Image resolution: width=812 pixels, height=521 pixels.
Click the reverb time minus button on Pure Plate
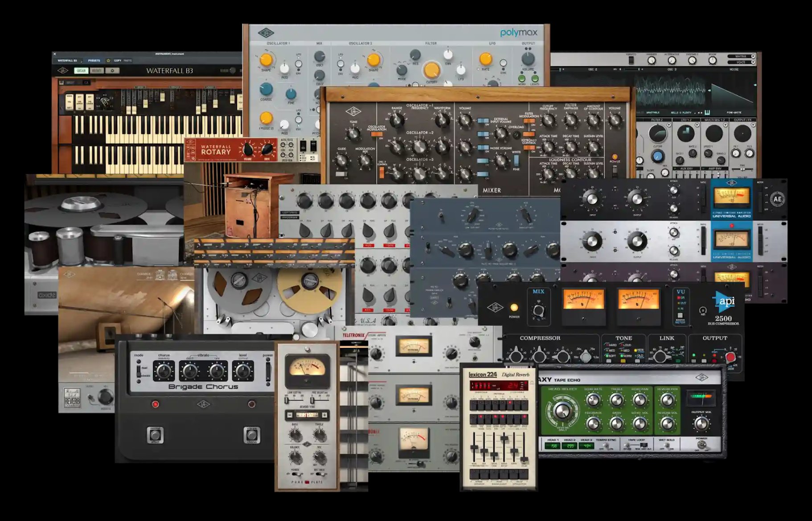pyautogui.click(x=289, y=415)
